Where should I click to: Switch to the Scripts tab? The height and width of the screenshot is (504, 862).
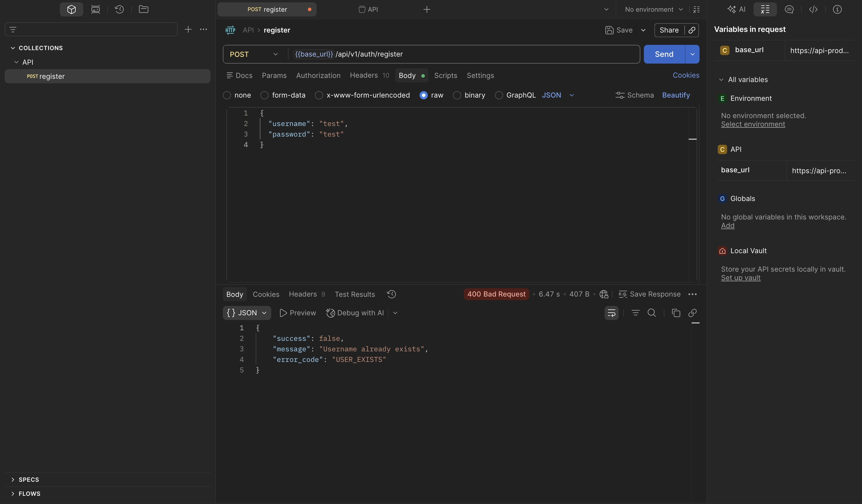click(445, 75)
